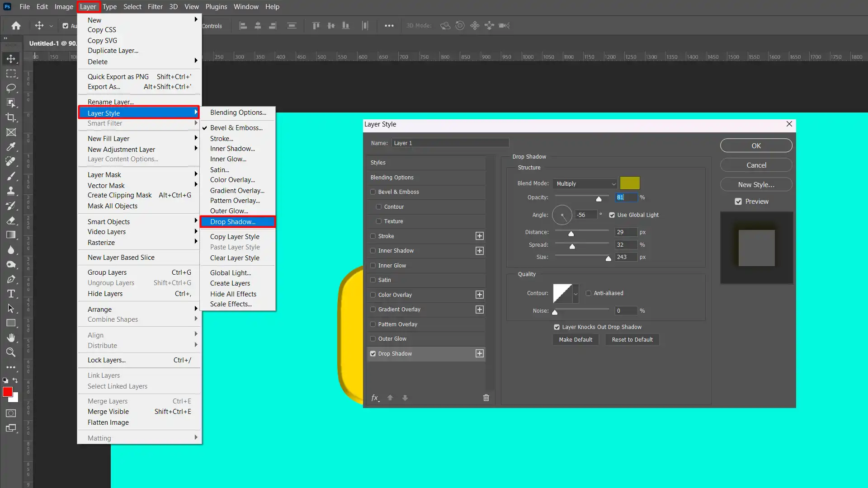The height and width of the screenshot is (488, 868).
Task: Toggle Use Global Light checkbox
Action: (x=612, y=215)
